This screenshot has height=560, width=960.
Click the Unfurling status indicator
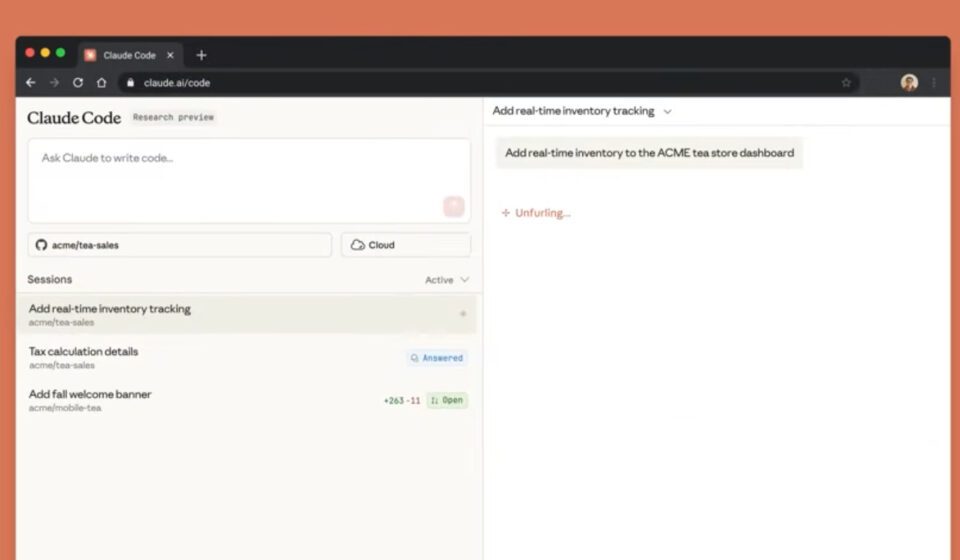[x=536, y=213]
